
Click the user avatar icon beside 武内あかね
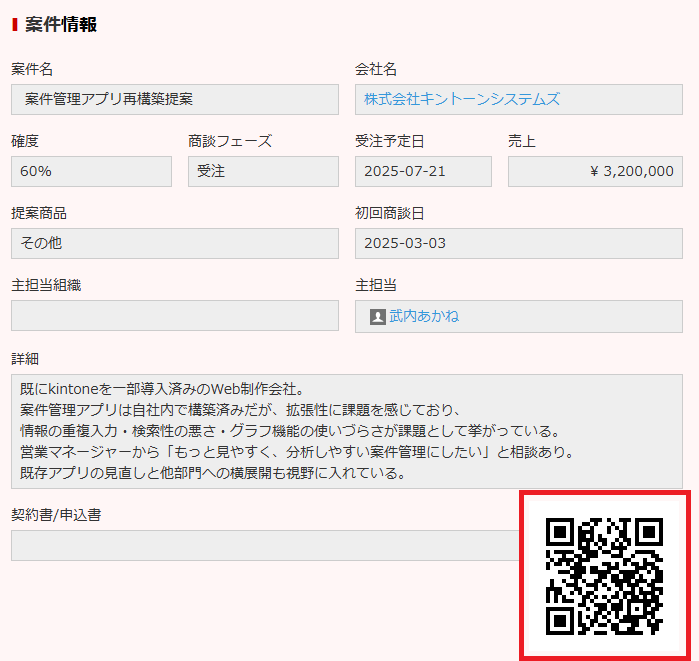378,316
